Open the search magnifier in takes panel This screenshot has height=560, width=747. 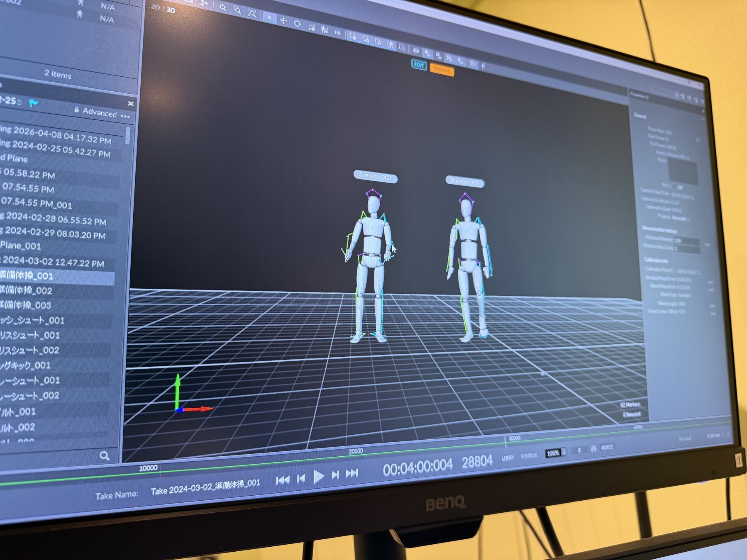[x=105, y=456]
